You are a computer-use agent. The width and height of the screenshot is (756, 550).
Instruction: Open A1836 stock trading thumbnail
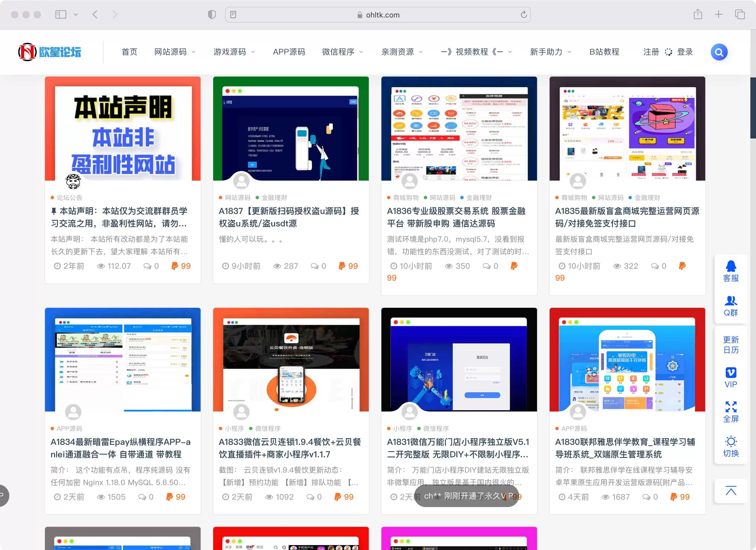click(x=459, y=129)
